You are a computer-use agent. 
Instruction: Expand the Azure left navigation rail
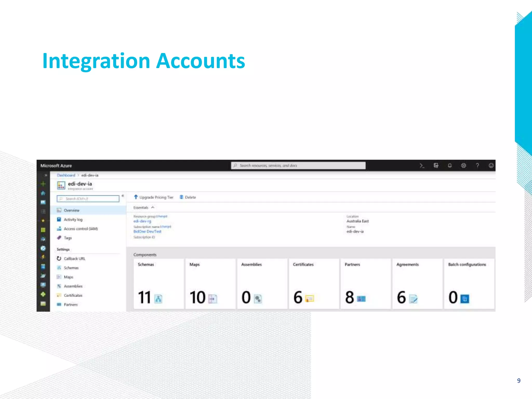click(x=45, y=175)
